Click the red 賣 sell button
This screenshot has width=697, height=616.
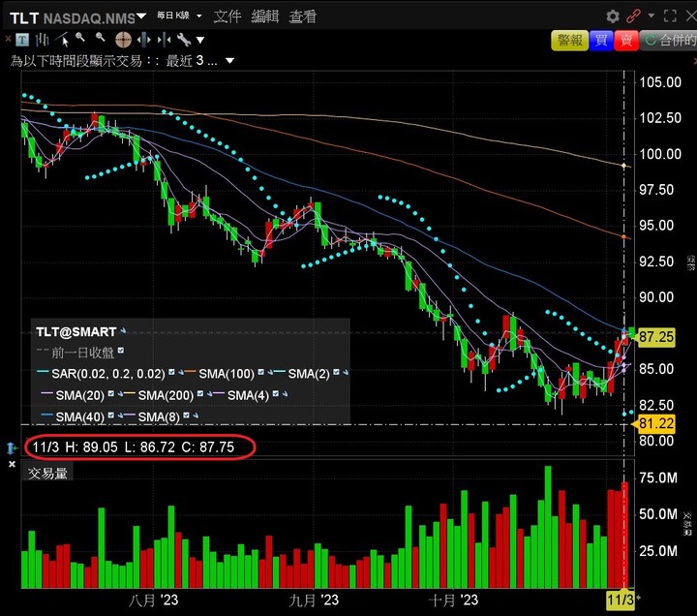[x=626, y=41]
